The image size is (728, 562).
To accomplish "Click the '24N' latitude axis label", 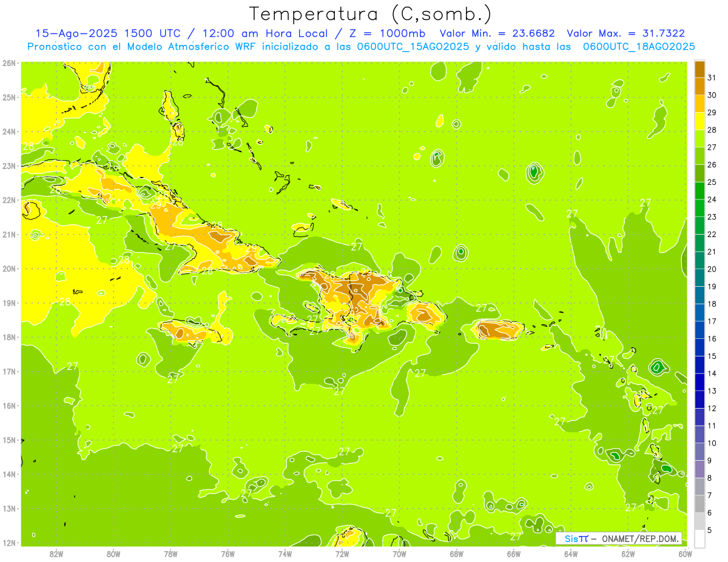I will 9,132.
